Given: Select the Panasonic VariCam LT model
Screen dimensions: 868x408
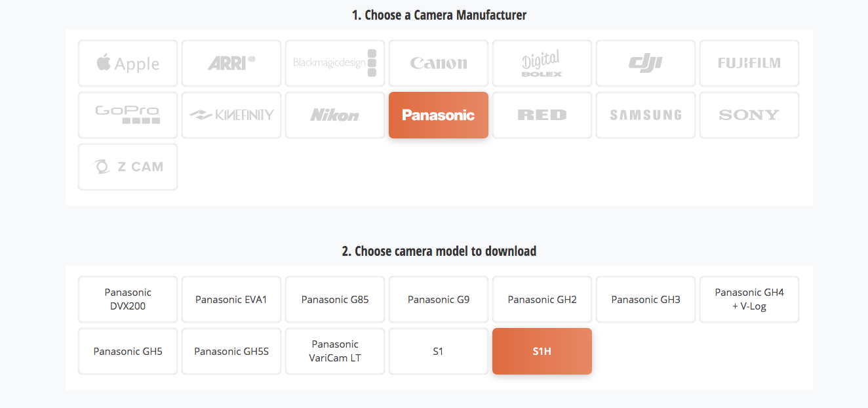Looking at the screenshot, I should point(334,351).
